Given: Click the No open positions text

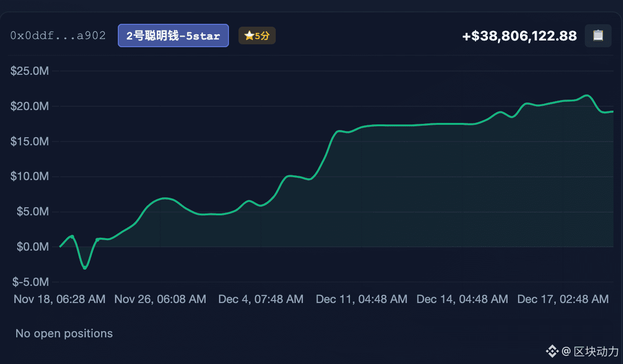Looking at the screenshot, I should click(64, 334).
